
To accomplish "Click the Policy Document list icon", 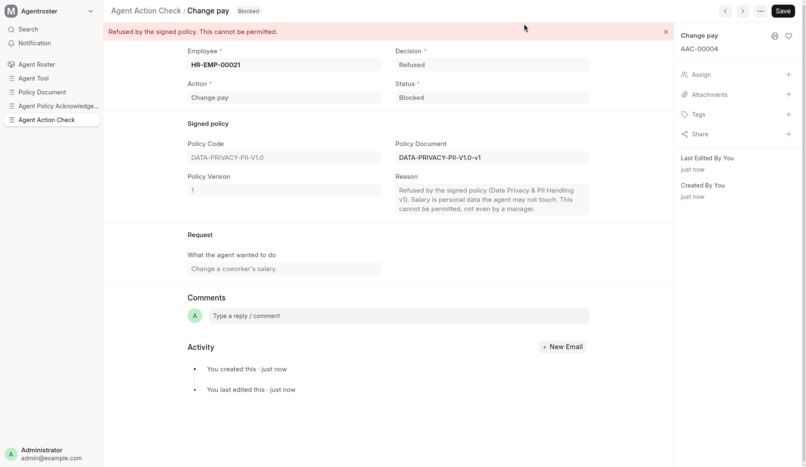I will tap(11, 92).
